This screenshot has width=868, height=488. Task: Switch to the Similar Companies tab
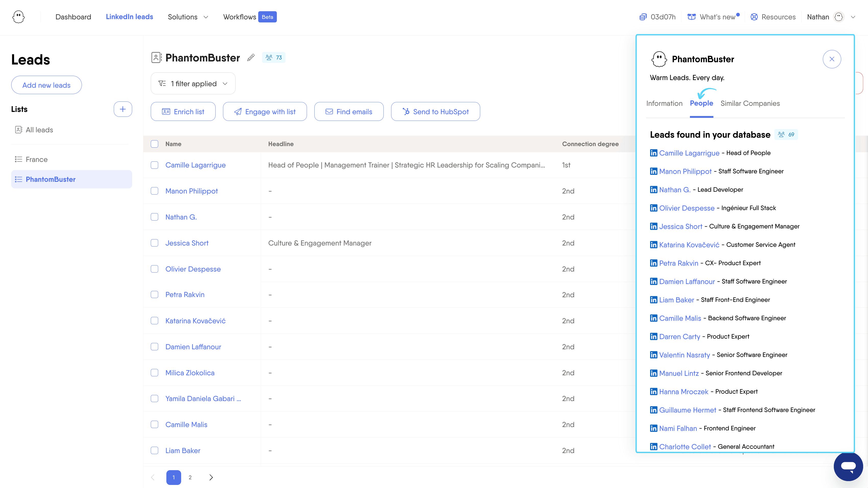pos(750,104)
